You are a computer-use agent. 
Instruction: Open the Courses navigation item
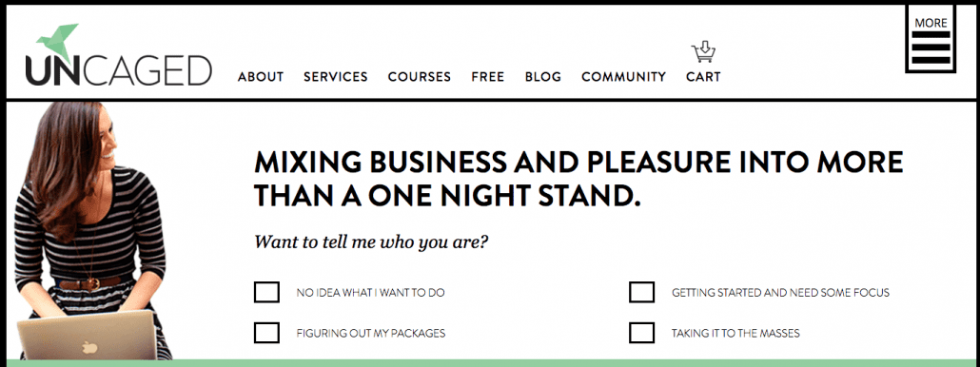coord(420,77)
